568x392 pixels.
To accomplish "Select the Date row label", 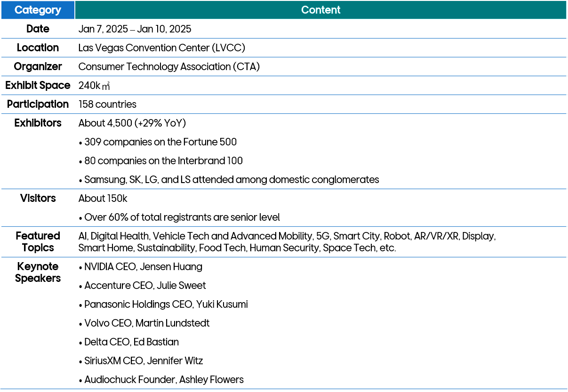I will [38, 29].
